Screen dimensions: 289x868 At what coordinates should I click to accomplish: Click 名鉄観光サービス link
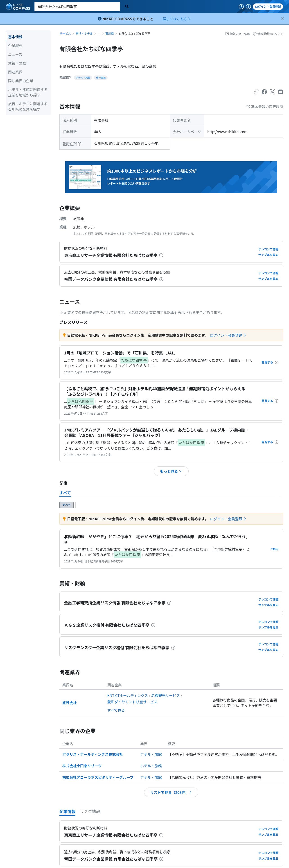165,695
